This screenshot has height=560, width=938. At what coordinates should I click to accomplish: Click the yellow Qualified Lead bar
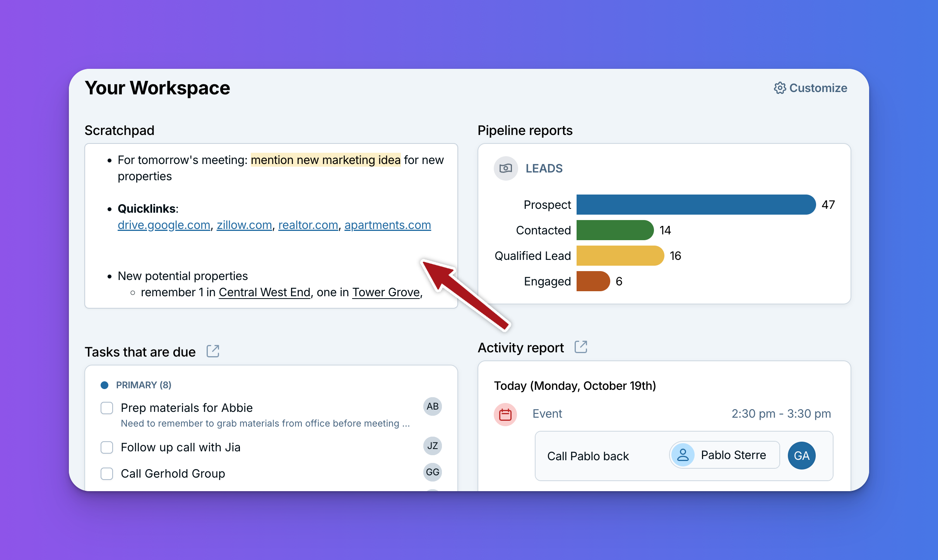620,256
